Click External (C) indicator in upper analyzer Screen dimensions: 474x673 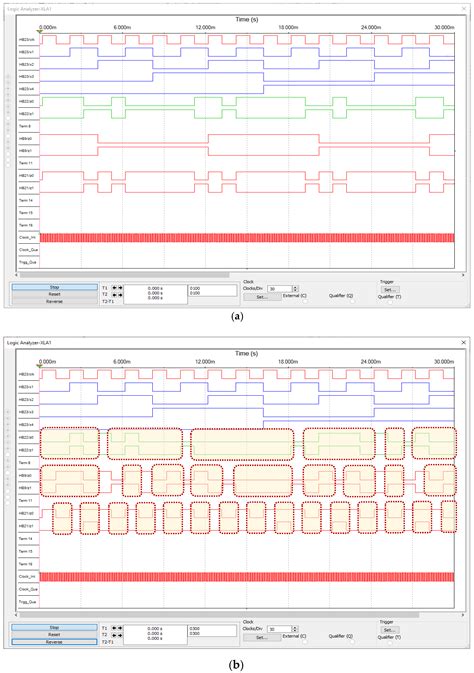tap(305, 301)
